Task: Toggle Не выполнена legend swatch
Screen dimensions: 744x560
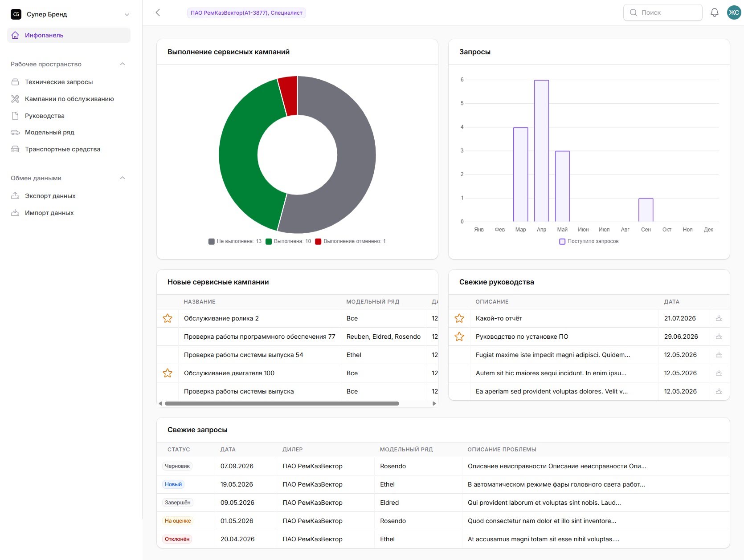Action: click(211, 241)
